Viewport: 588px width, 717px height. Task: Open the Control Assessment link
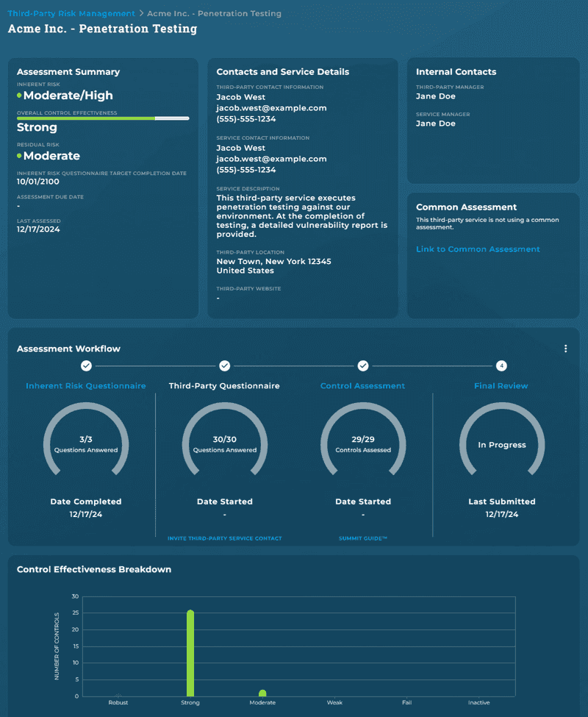pyautogui.click(x=363, y=386)
